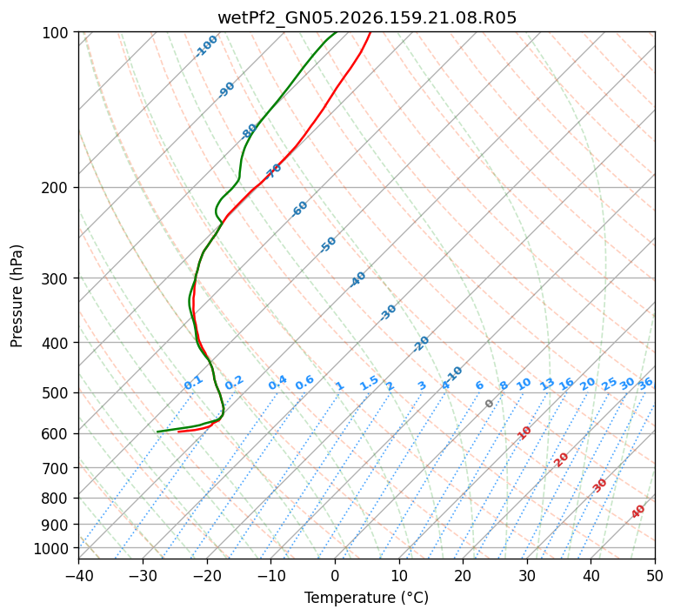Screen dimensions: 674x616
Task: Click the 50 temperature tick label
Action: pyautogui.click(x=655, y=575)
